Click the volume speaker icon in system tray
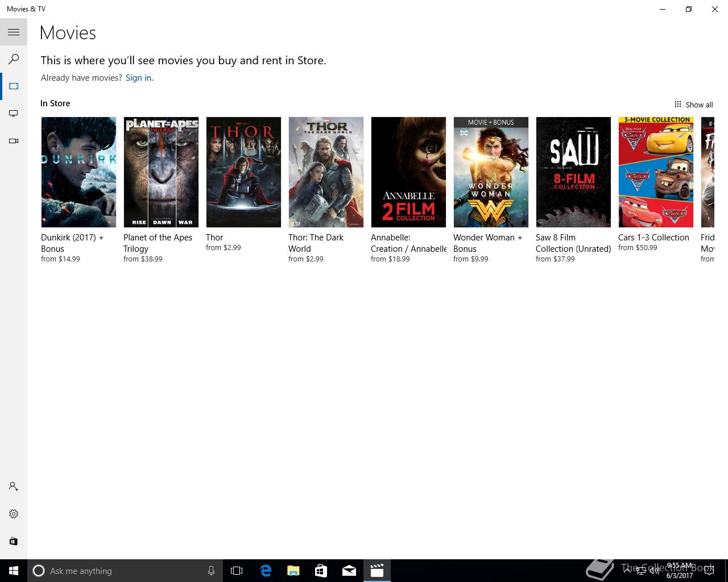The width and height of the screenshot is (728, 582). (x=654, y=571)
